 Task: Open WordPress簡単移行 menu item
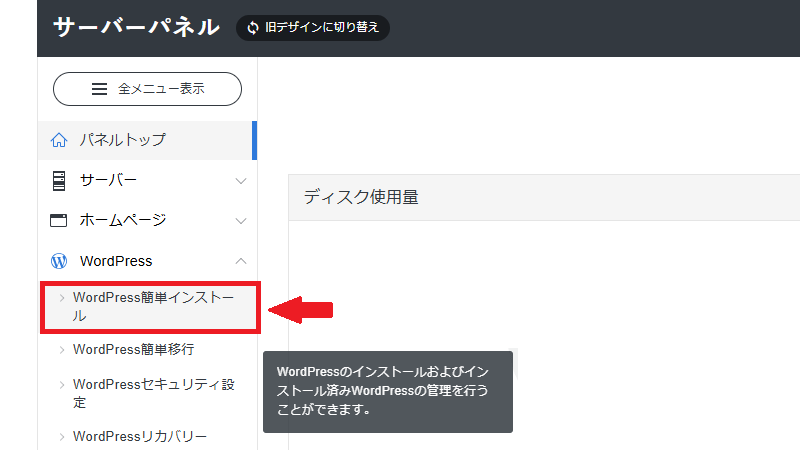click(133, 349)
